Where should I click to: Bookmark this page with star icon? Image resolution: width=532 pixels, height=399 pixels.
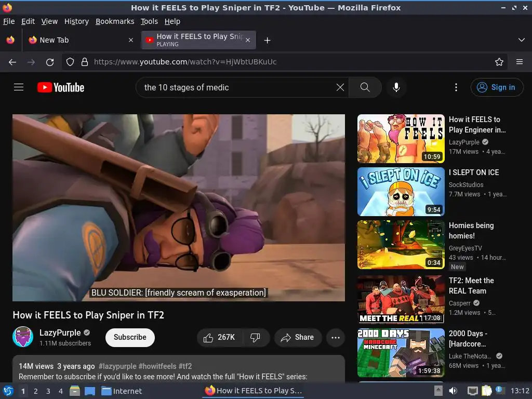coord(499,62)
